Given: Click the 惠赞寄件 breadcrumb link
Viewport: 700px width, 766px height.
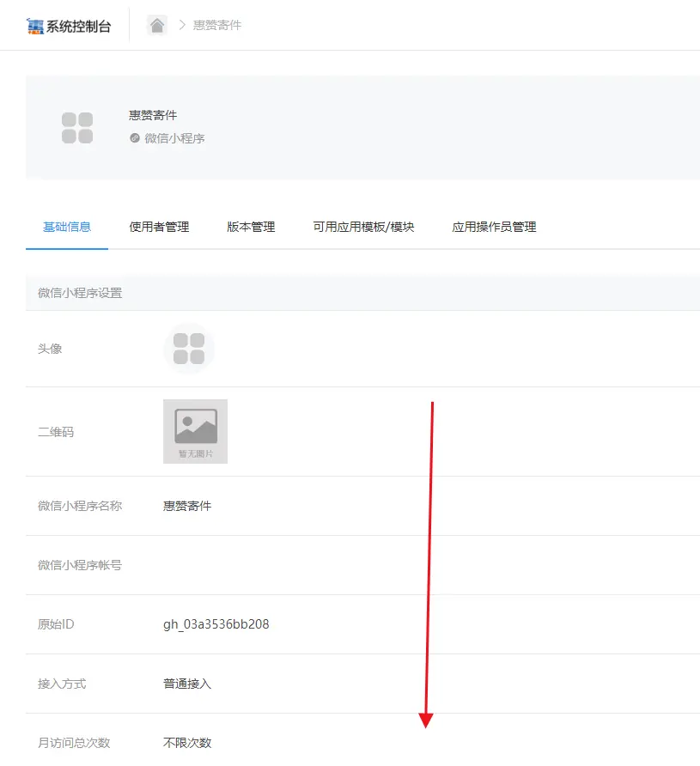Looking at the screenshot, I should coord(217,26).
